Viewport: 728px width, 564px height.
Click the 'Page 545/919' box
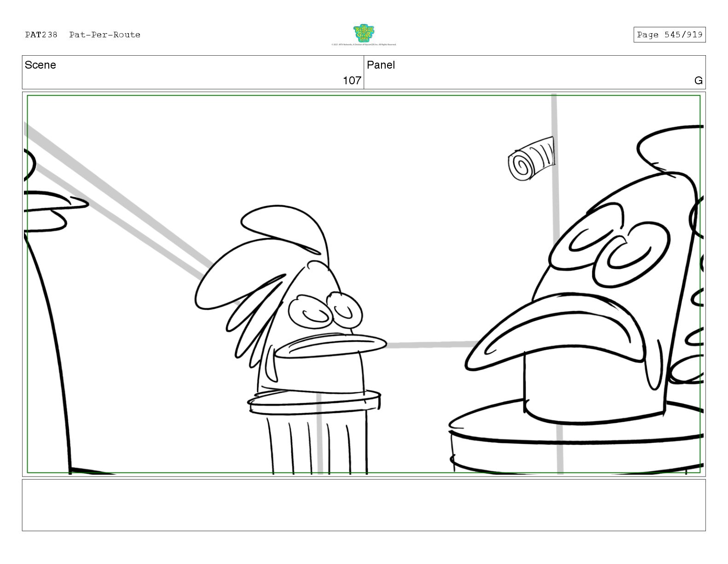(x=669, y=35)
